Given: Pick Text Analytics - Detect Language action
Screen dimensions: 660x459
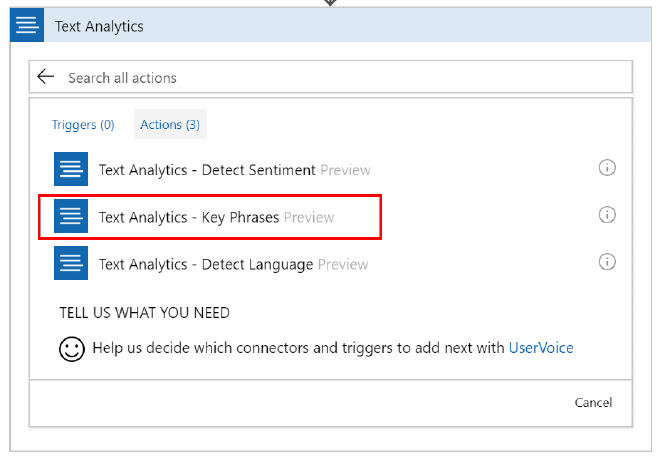Looking at the screenshot, I should [206, 264].
